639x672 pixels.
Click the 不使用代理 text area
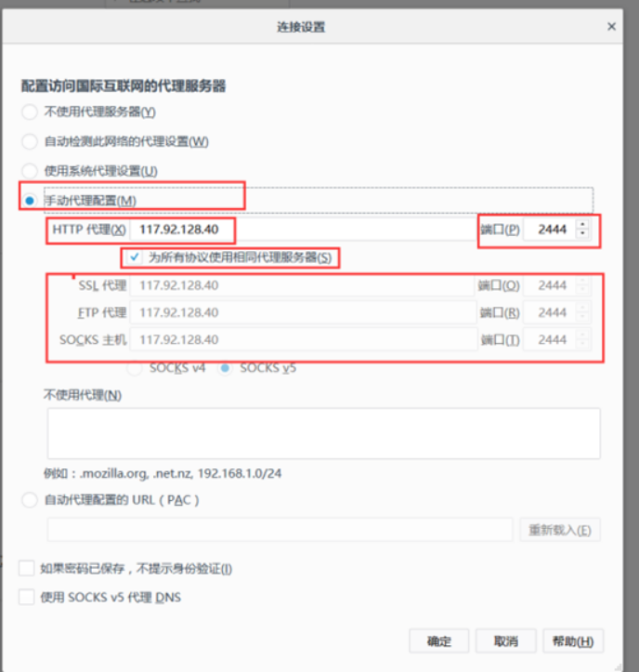(x=323, y=433)
